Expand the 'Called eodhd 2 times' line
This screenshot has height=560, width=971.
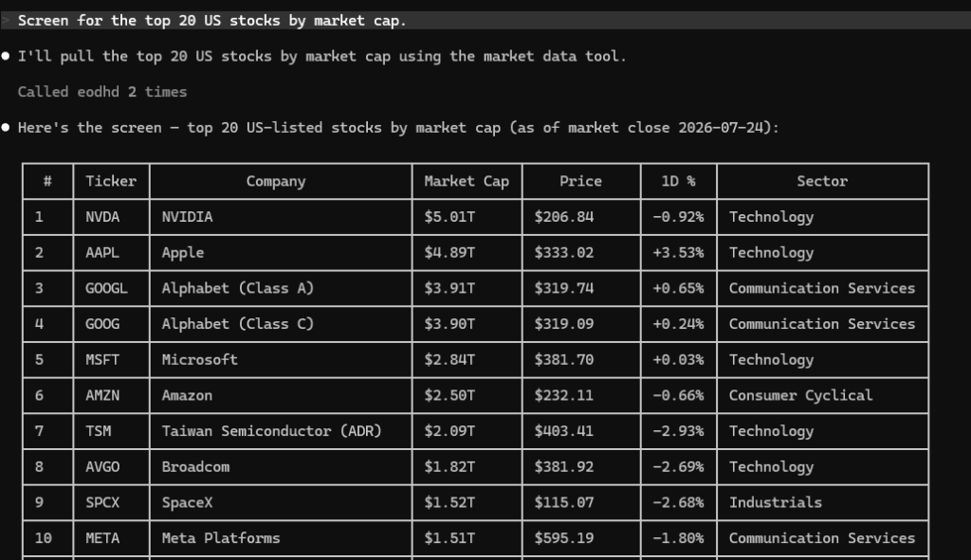[102, 92]
